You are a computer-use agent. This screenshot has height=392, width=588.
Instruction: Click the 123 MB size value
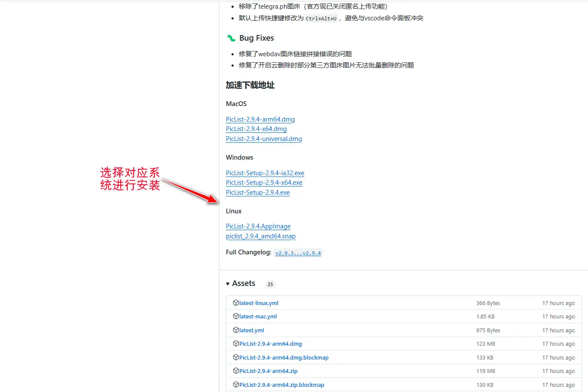point(485,344)
